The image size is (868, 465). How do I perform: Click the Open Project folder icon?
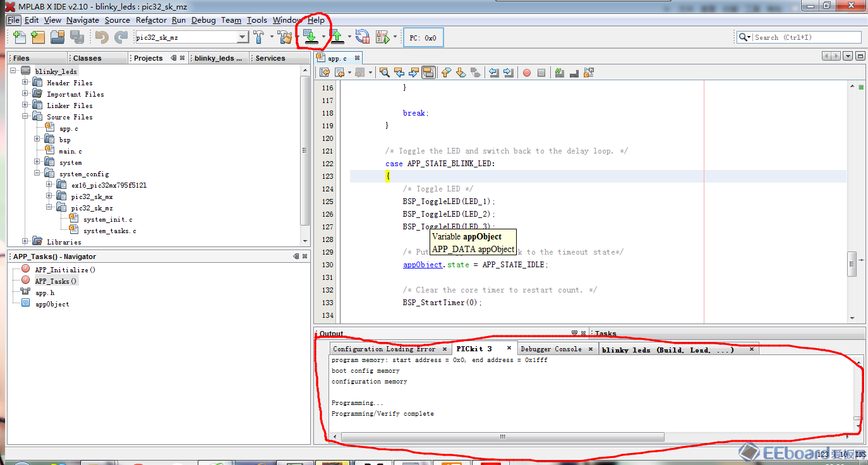(x=57, y=37)
